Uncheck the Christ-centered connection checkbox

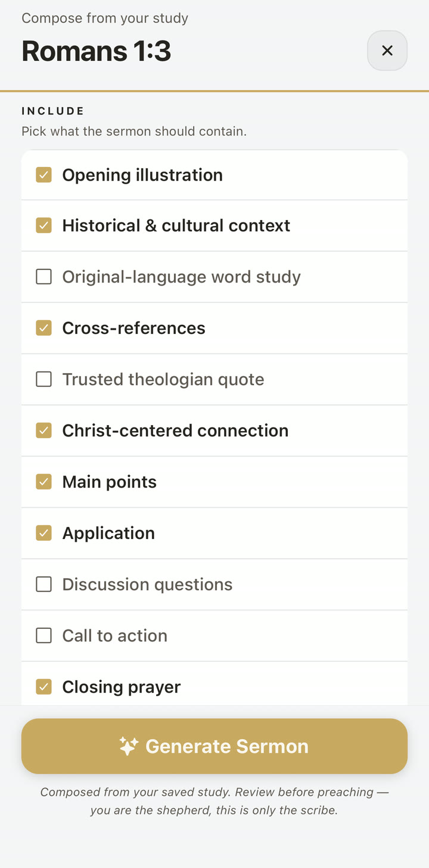pyautogui.click(x=43, y=430)
